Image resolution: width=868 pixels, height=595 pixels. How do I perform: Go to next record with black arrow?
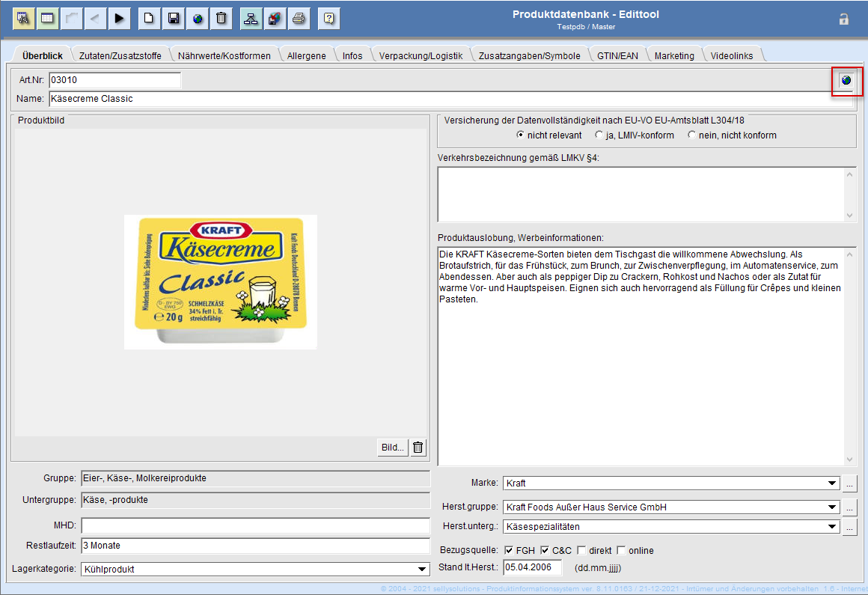click(118, 19)
